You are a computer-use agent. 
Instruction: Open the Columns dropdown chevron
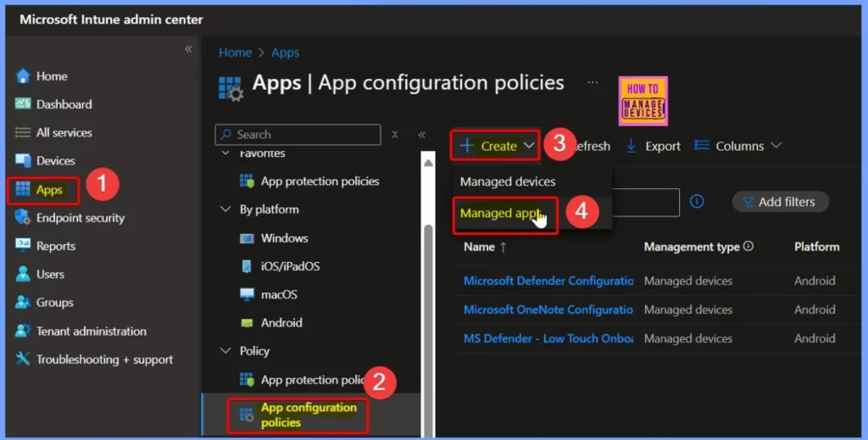click(776, 146)
